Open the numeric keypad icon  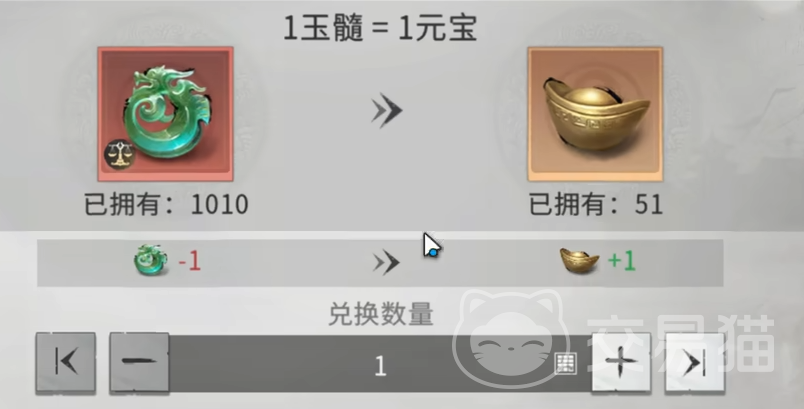pos(566,363)
